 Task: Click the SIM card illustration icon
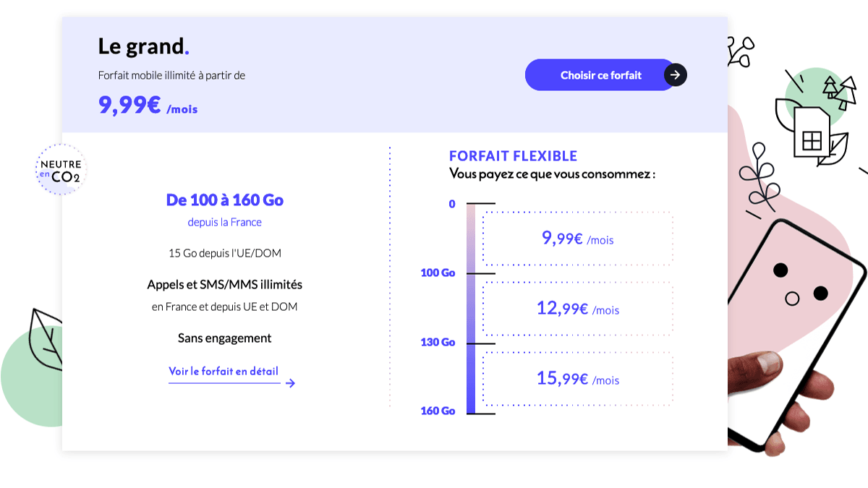811,134
